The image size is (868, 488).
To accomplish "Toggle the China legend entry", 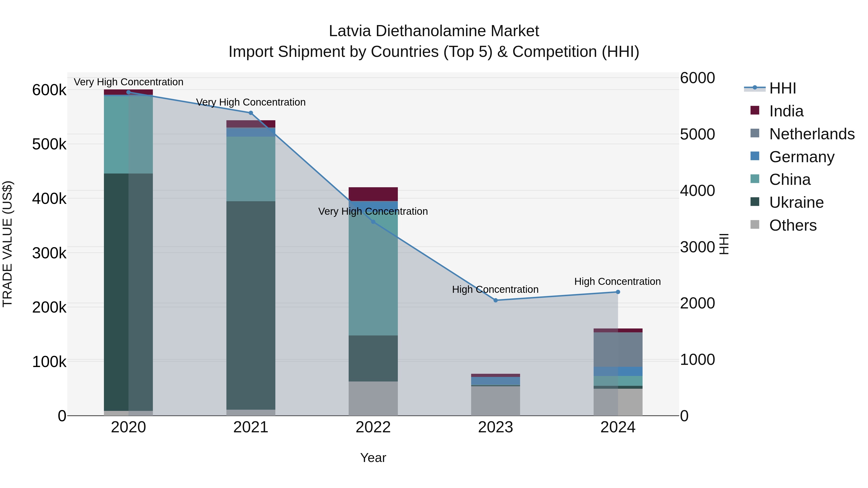I will [x=780, y=180].
